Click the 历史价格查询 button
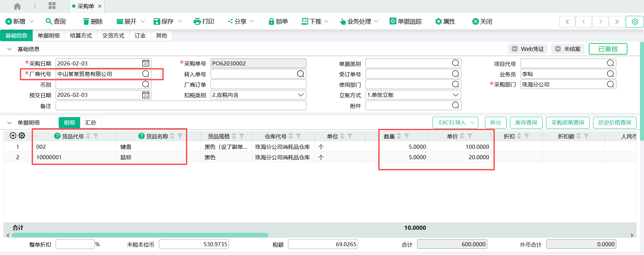Image resolution: width=644 pixels, height=255 pixels. point(614,122)
